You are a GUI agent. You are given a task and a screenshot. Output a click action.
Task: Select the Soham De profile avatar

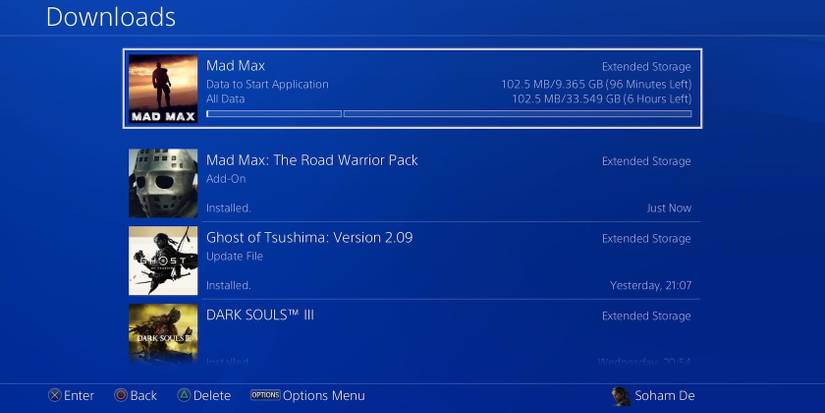(621, 396)
